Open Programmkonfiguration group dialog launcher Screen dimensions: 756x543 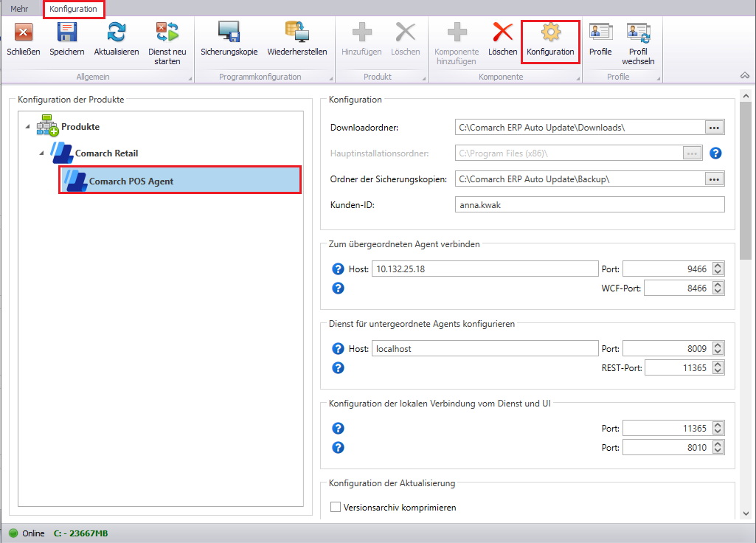coord(330,78)
